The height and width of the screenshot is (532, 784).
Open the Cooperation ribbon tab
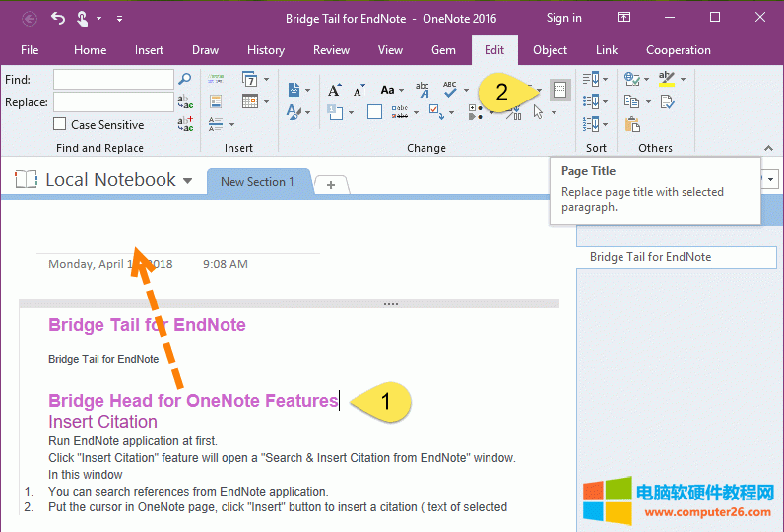(678, 50)
